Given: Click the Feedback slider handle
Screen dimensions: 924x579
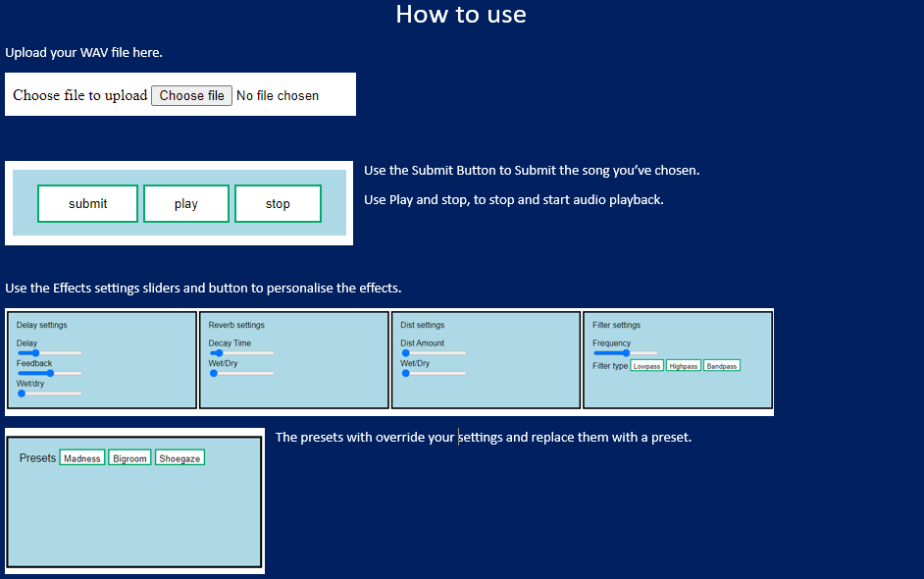Looking at the screenshot, I should 50,373.
